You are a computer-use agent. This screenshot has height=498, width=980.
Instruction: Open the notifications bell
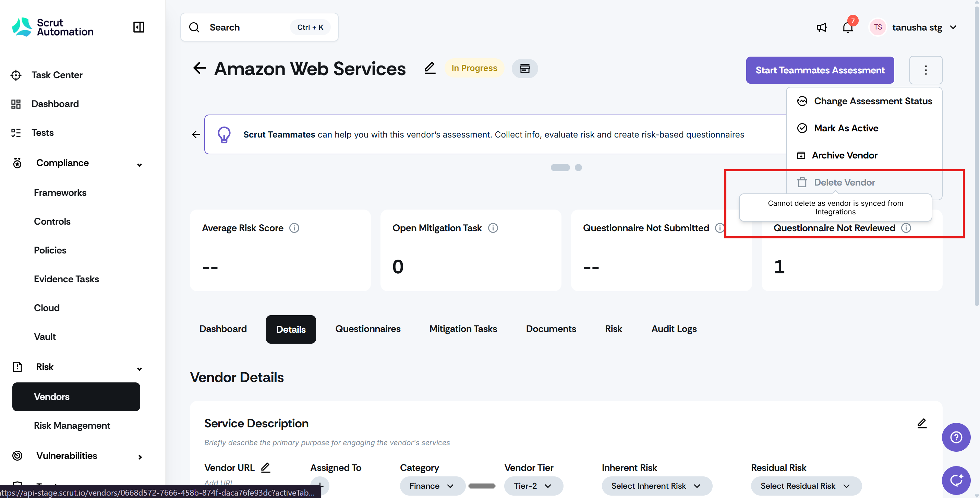tap(848, 27)
